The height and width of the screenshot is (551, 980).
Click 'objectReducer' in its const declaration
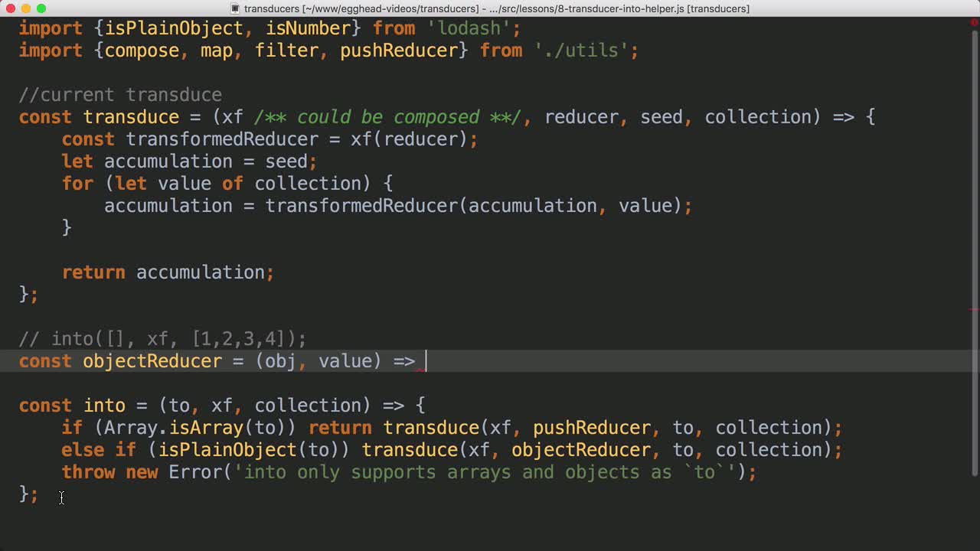tap(152, 361)
